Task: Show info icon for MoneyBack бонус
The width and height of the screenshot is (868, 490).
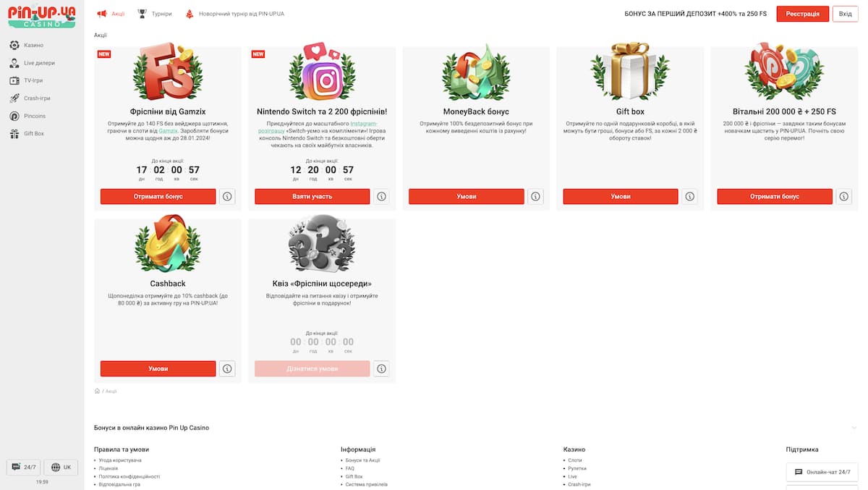Action: coord(535,196)
